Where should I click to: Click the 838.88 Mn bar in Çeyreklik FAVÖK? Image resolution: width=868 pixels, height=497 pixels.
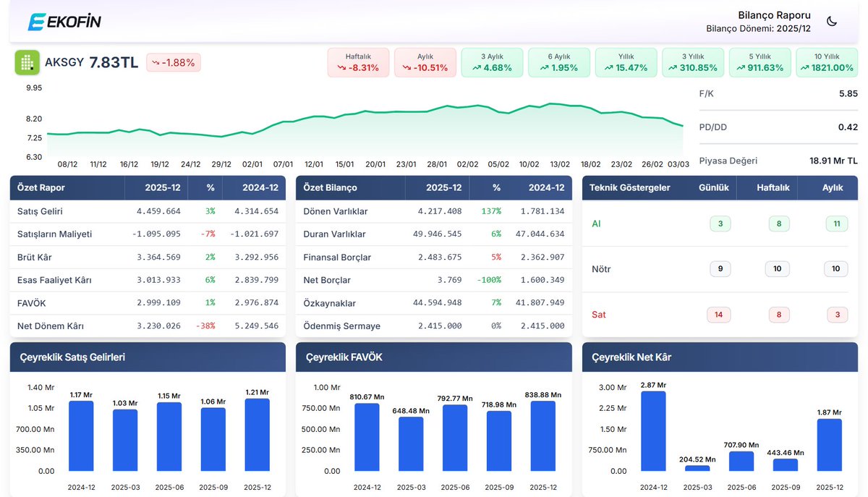point(543,436)
